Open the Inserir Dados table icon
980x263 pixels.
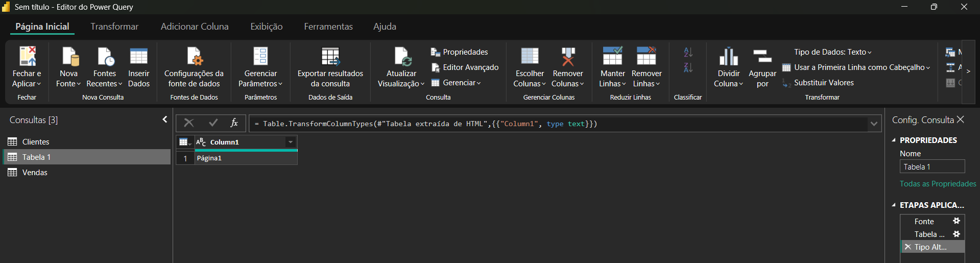(x=138, y=57)
